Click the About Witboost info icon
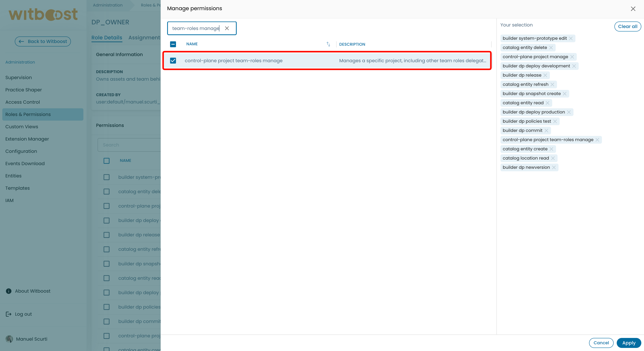 9,291
